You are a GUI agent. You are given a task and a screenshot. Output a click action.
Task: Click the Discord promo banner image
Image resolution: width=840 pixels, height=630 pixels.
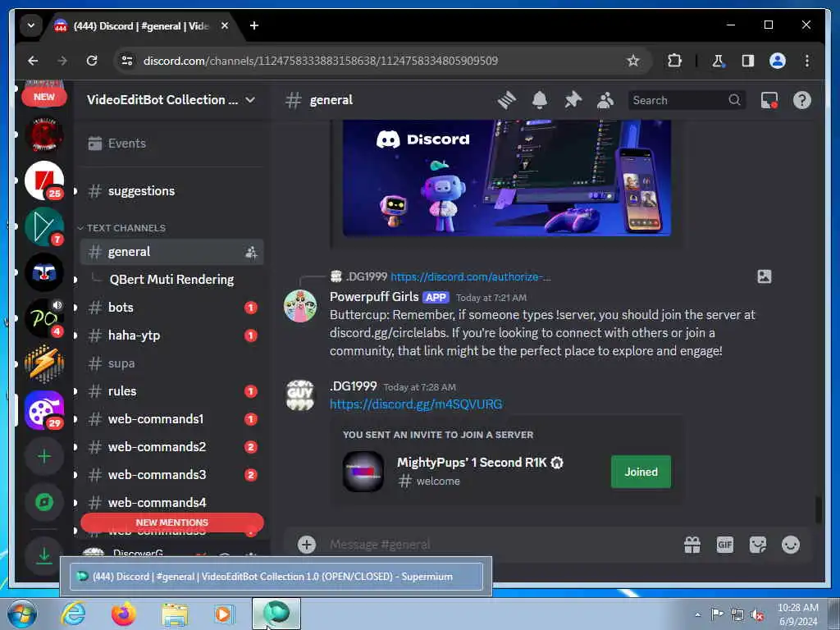507,178
